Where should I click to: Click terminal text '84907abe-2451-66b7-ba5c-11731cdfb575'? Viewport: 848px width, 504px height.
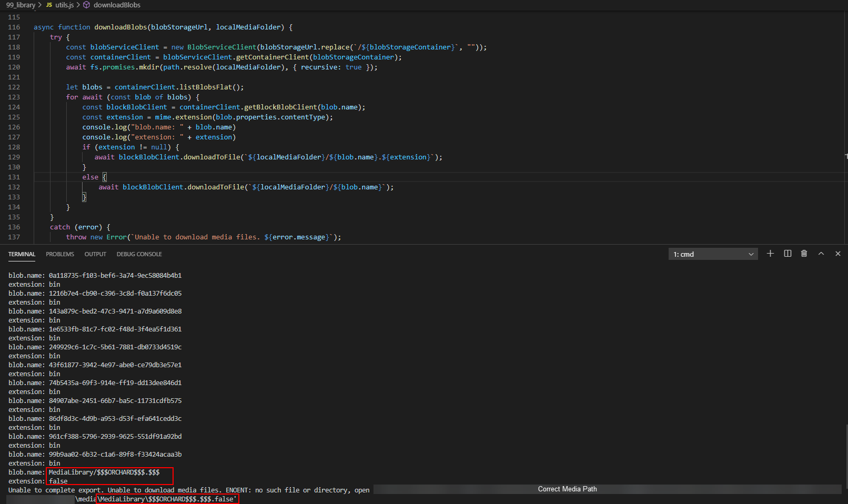tap(115, 401)
